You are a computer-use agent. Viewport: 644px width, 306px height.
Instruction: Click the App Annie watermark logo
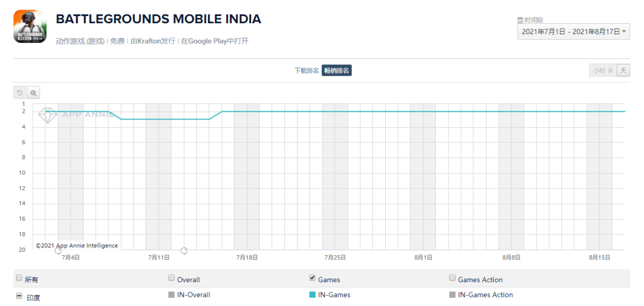[x=47, y=115]
